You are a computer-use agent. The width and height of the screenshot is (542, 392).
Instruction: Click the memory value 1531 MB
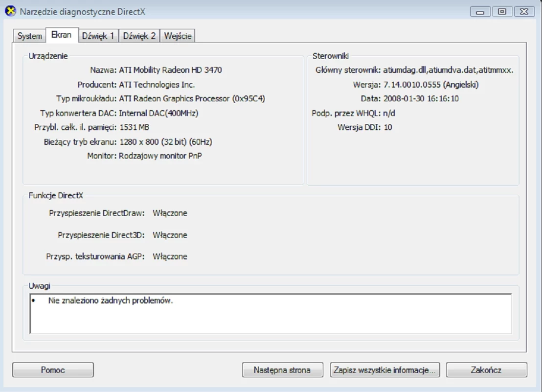click(x=135, y=127)
